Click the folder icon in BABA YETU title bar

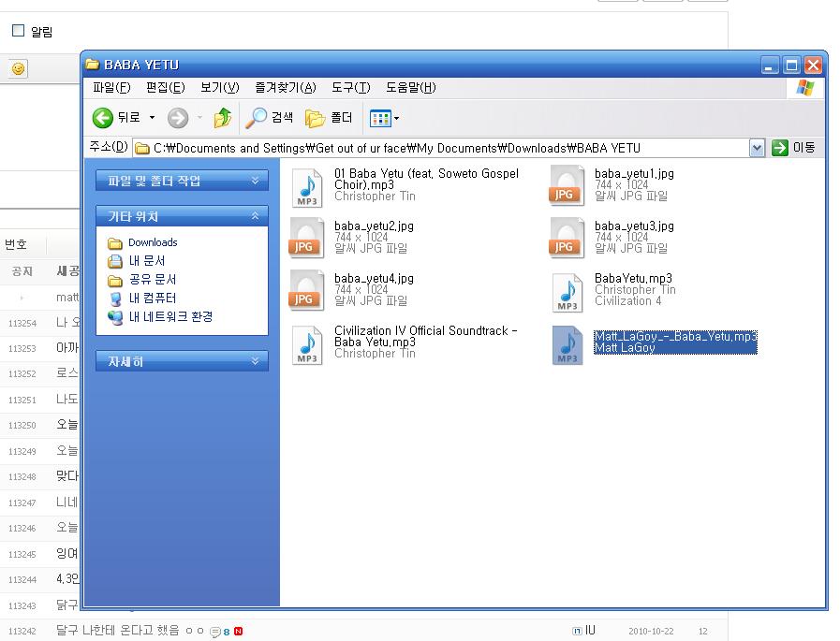point(93,65)
